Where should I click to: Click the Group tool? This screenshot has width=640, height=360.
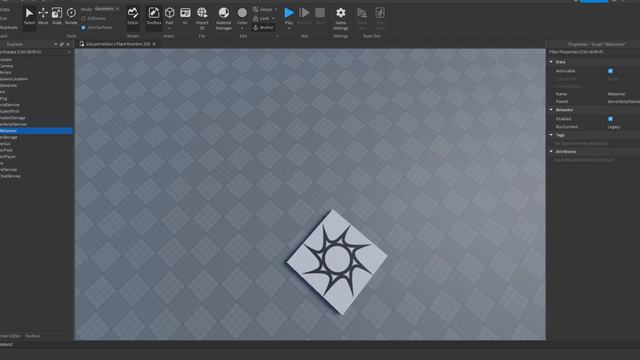[x=262, y=9]
